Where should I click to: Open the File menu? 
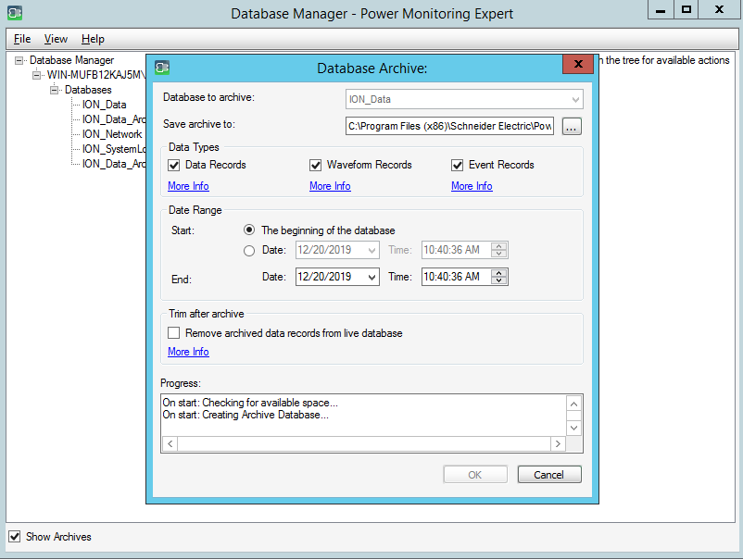coord(22,39)
